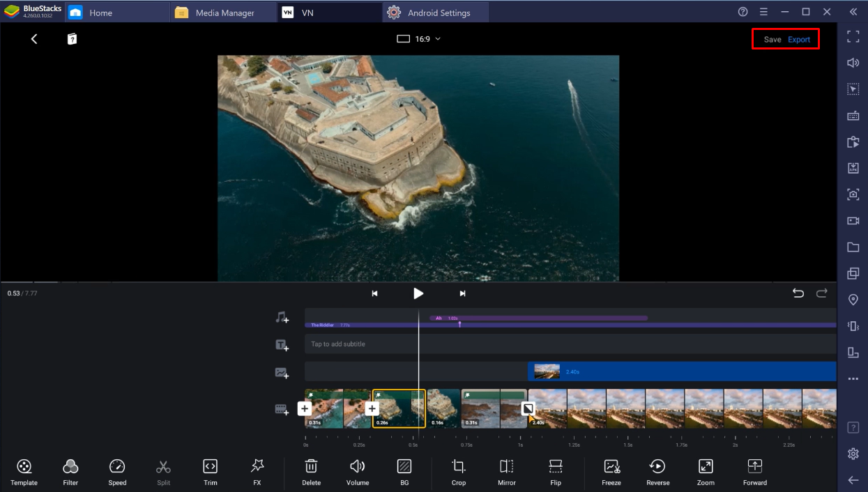Expand more options via the ellipsis icon
The width and height of the screenshot is (868, 492).
point(853,378)
